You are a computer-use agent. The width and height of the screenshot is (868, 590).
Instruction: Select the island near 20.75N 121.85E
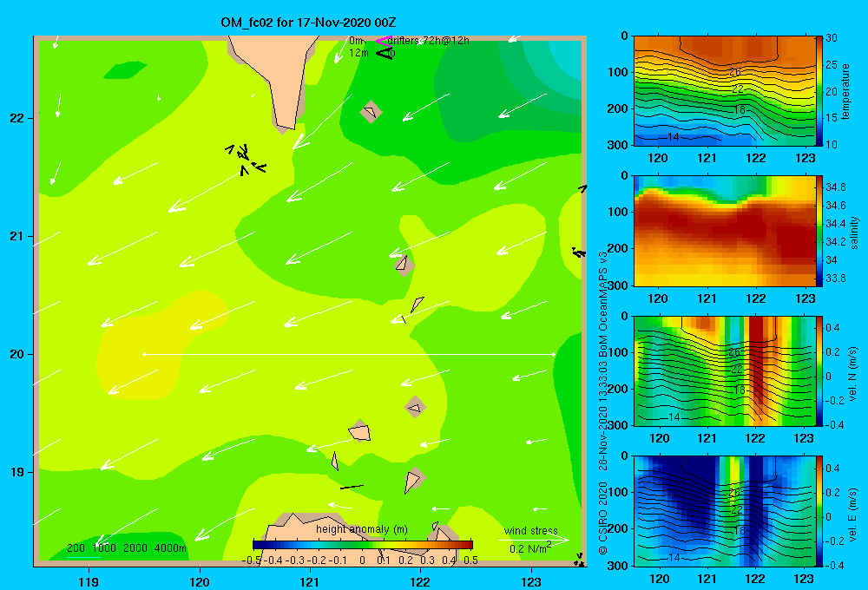404,265
